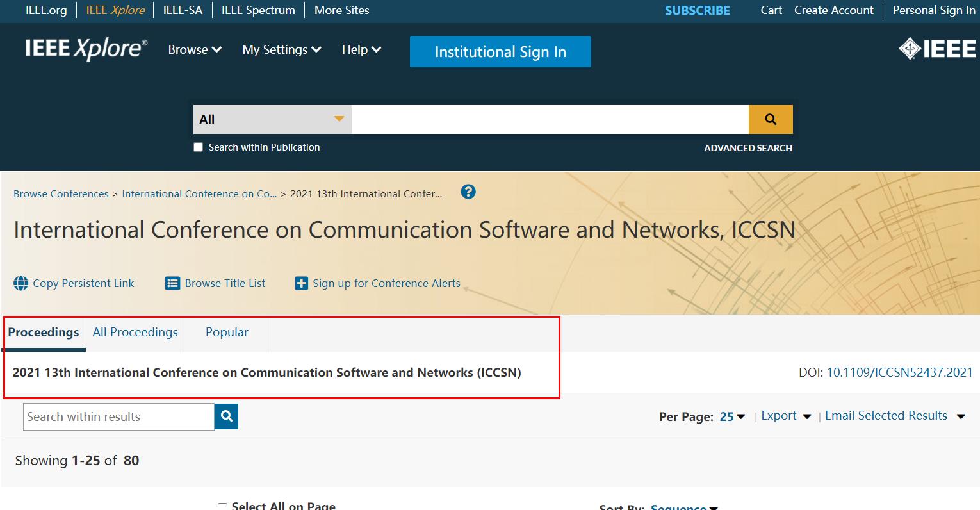Select the Proceedings tab
Screen dimensions: 980x510
point(44,333)
